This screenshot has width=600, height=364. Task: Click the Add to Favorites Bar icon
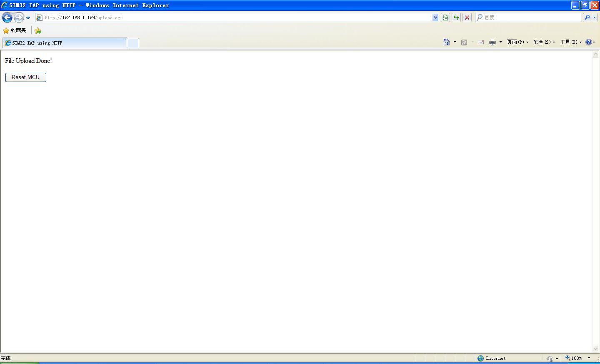[x=38, y=30]
